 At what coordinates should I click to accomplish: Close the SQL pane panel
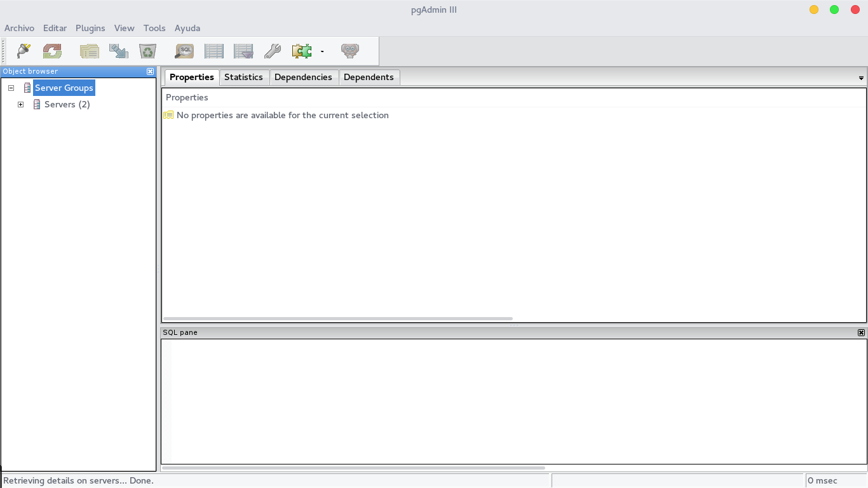click(x=861, y=332)
